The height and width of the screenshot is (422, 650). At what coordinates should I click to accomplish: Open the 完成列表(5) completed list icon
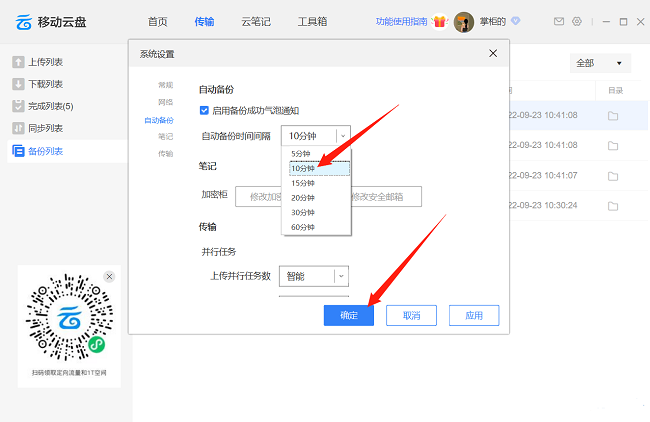tap(18, 106)
